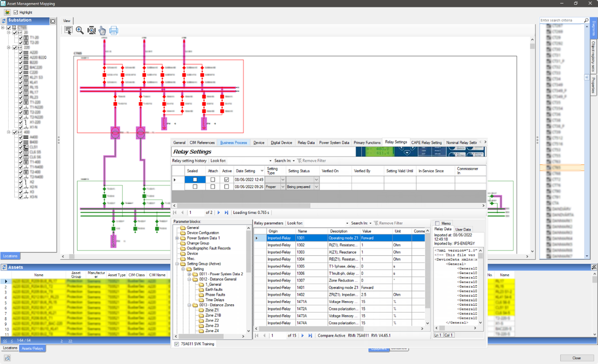Switch to the User Data tab

(463, 229)
